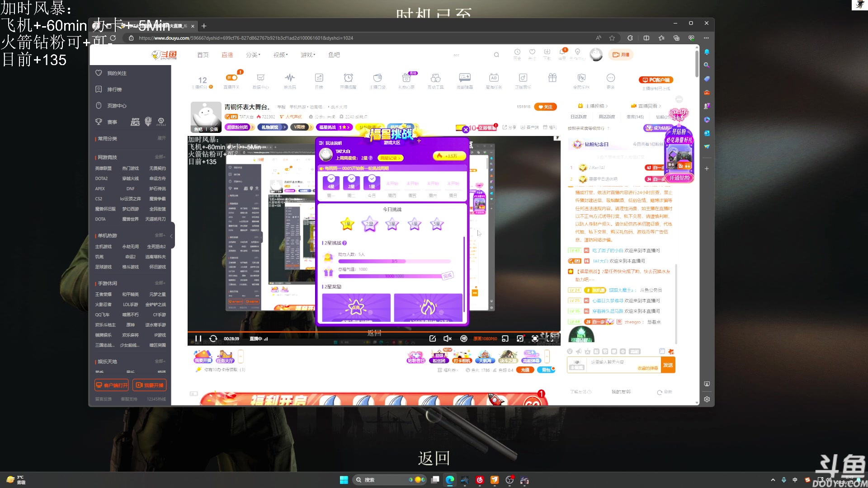Unmute the player speaker icon
Image resolution: width=868 pixels, height=488 pixels.
pyautogui.click(x=448, y=338)
